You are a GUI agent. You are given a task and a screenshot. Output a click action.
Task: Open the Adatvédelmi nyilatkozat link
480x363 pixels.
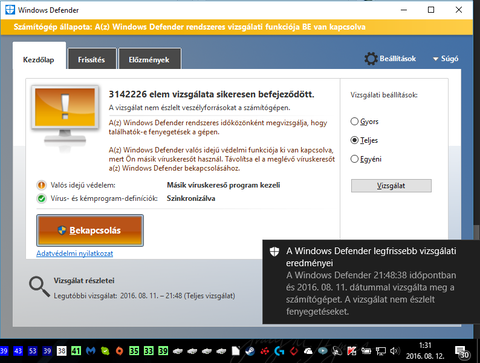(75, 253)
